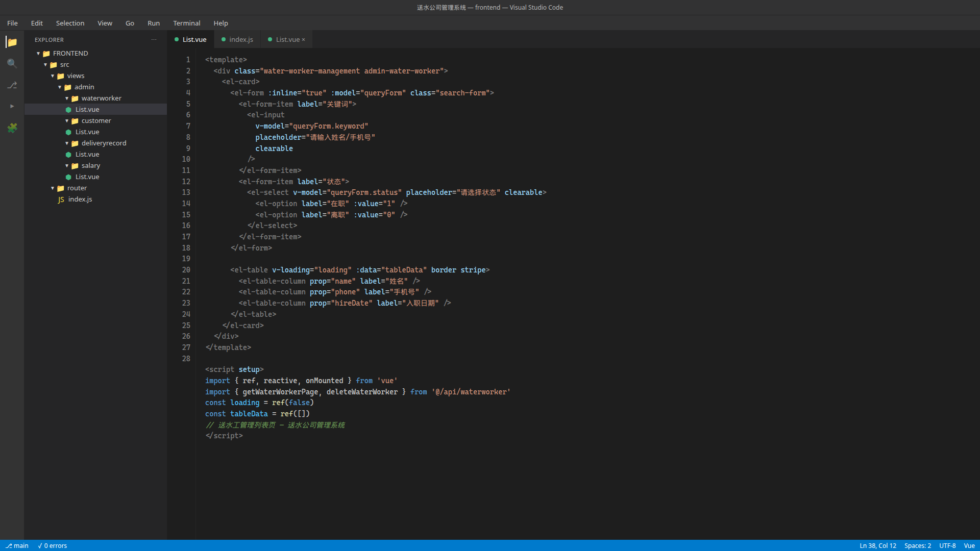
Task: Collapse the router folder
Action: point(53,188)
